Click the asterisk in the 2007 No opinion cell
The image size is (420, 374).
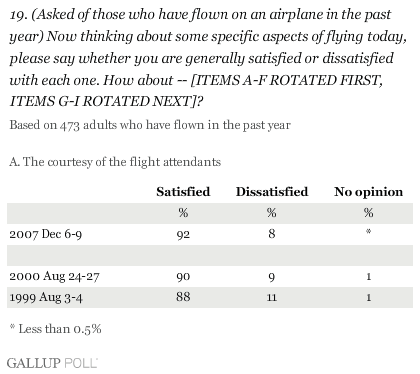[368, 231]
